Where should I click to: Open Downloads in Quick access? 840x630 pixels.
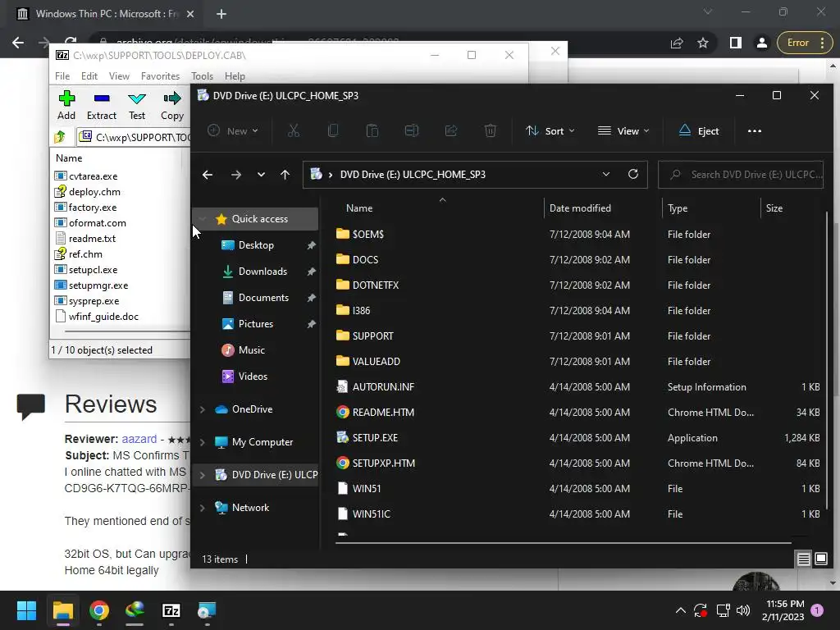[262, 271]
